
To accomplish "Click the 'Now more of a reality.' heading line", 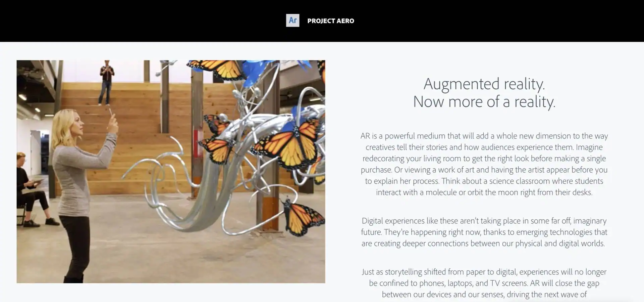I will [x=484, y=102].
